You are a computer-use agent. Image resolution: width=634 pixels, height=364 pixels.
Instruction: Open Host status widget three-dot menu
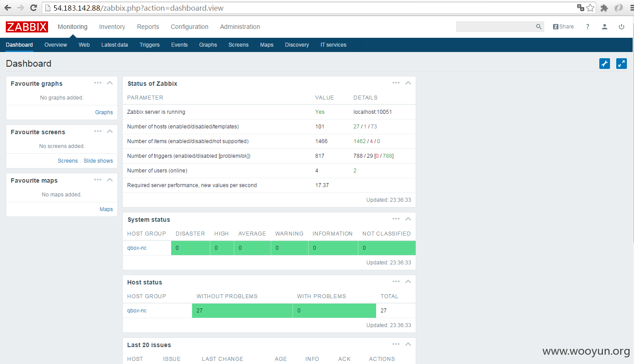point(396,281)
